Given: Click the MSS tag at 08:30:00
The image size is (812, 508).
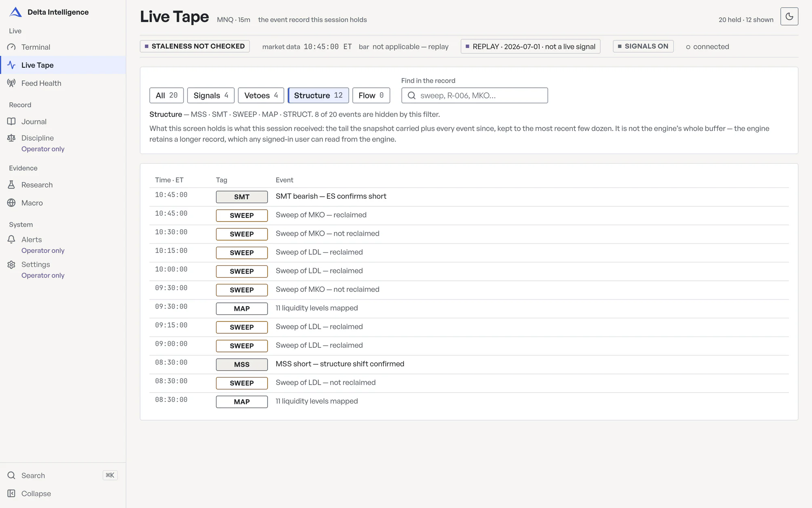Looking at the screenshot, I should [x=242, y=365].
